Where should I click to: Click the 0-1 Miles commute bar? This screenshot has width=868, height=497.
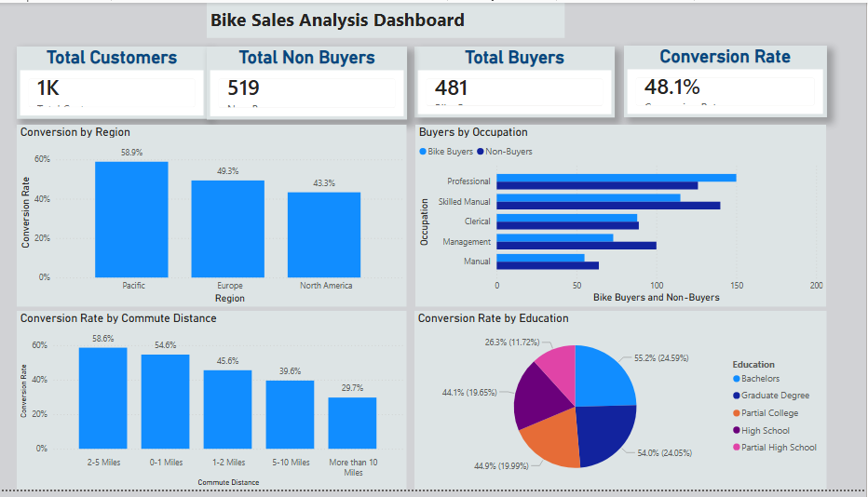pyautogui.click(x=165, y=401)
